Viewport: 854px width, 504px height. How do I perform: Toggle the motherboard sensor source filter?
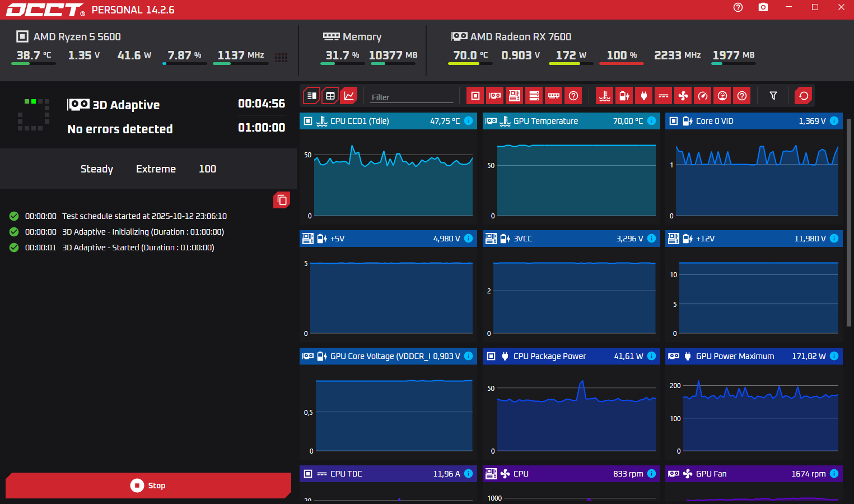pos(514,96)
